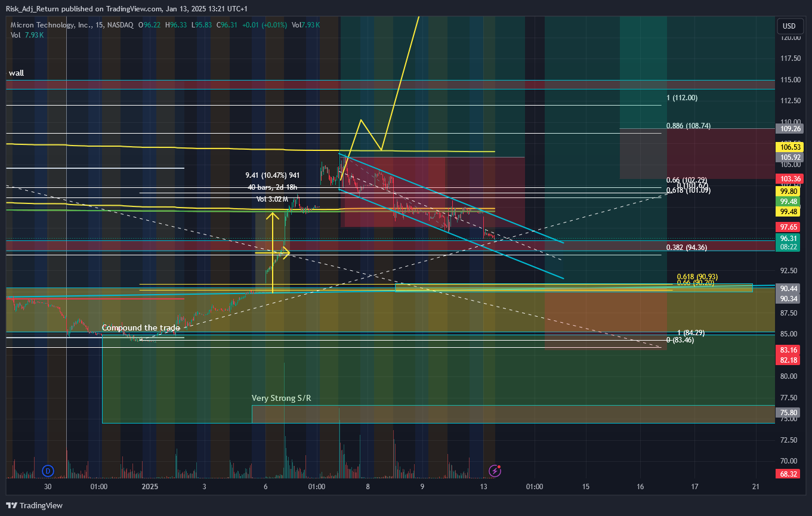Select the 'wall' text label

(x=16, y=73)
